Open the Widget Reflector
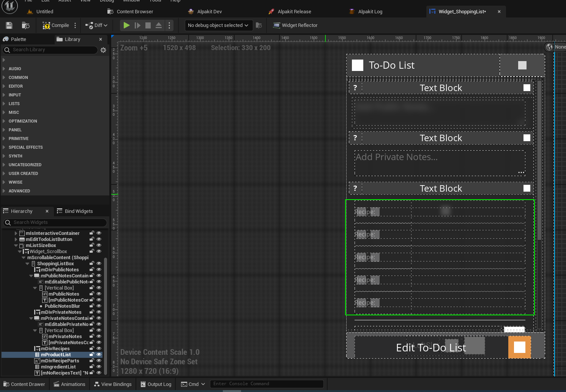566x392 pixels. [295, 25]
